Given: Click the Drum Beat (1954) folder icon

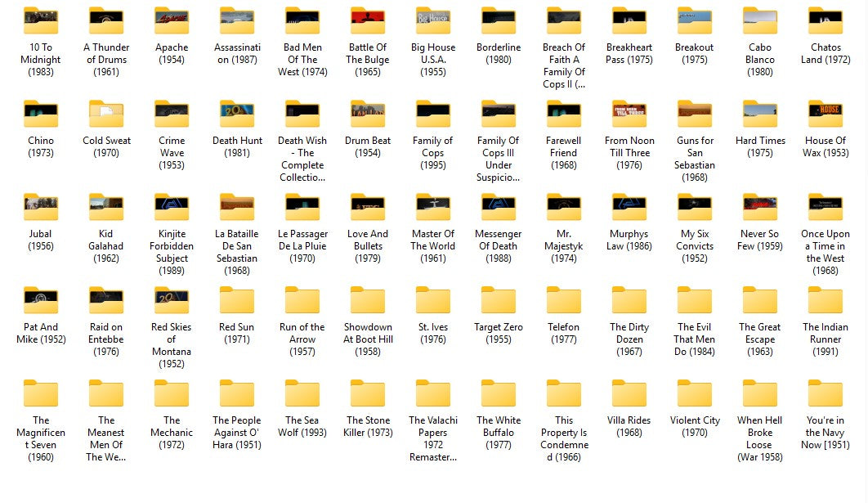Looking at the screenshot, I should pyautogui.click(x=368, y=115).
